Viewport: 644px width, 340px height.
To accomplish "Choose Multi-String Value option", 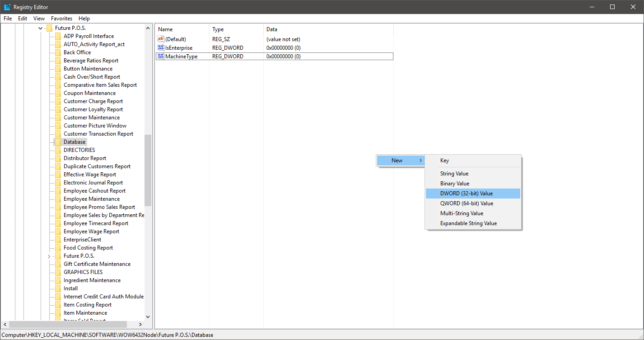I will coord(473,213).
